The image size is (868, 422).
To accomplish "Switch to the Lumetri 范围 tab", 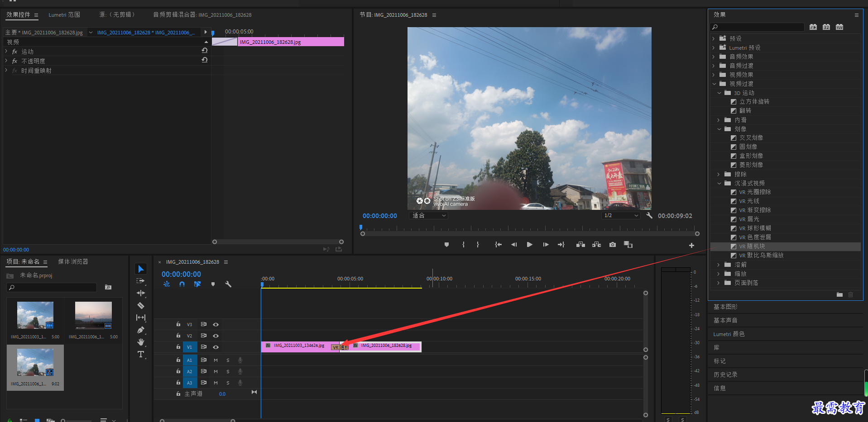I will 64,15.
